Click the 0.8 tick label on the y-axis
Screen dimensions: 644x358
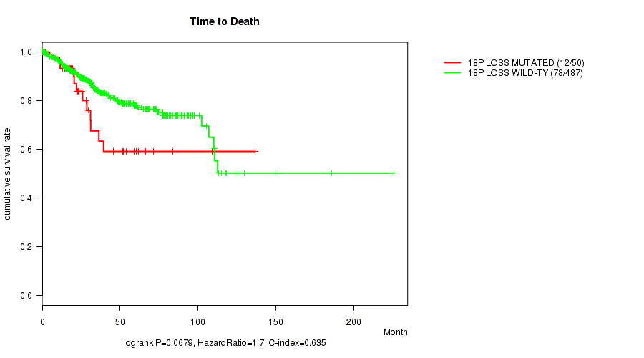coord(26,101)
